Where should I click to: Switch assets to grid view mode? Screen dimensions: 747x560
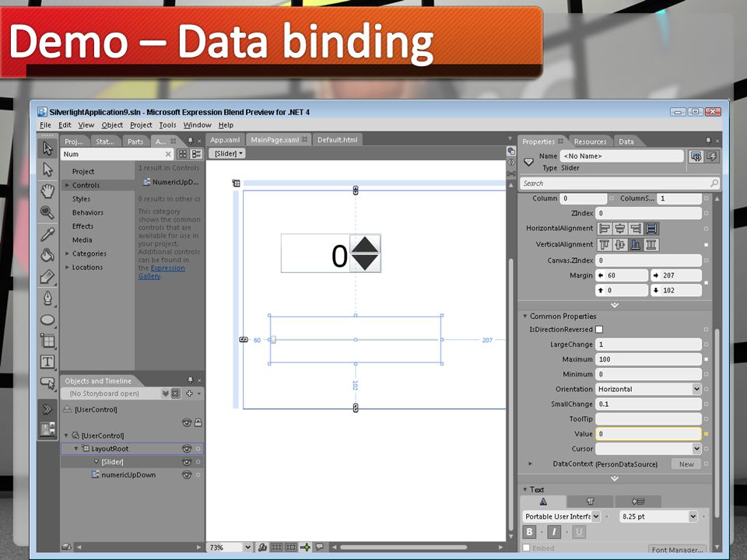(182, 154)
